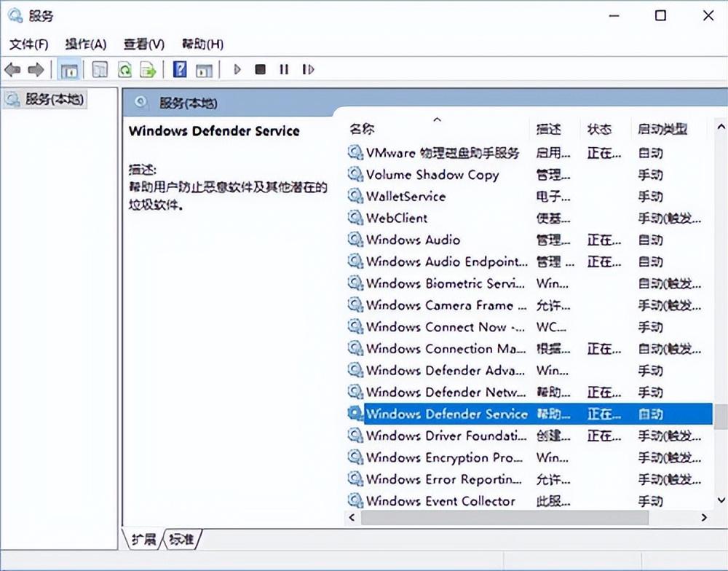The height and width of the screenshot is (571, 728).
Task: Toggle the show/hide console tree icon
Action: point(69,70)
